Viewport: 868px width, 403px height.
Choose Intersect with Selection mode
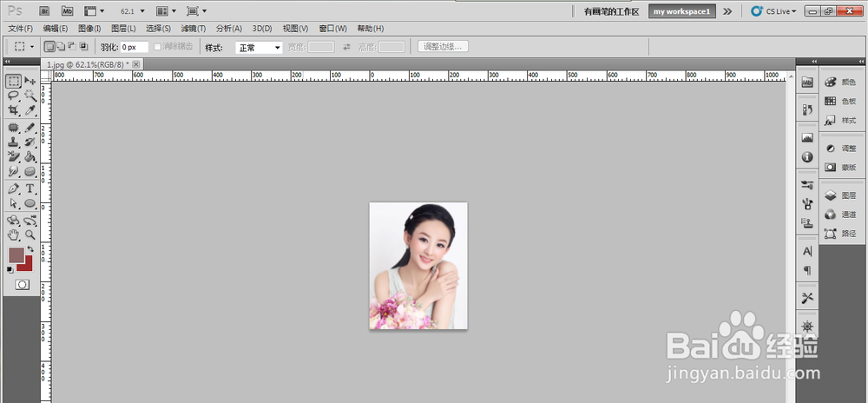point(83,47)
